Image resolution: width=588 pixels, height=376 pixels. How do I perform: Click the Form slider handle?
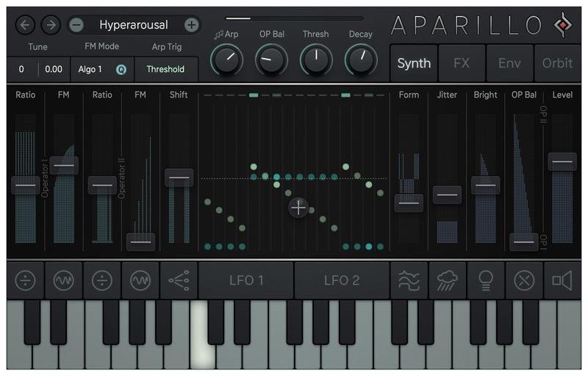pos(409,203)
